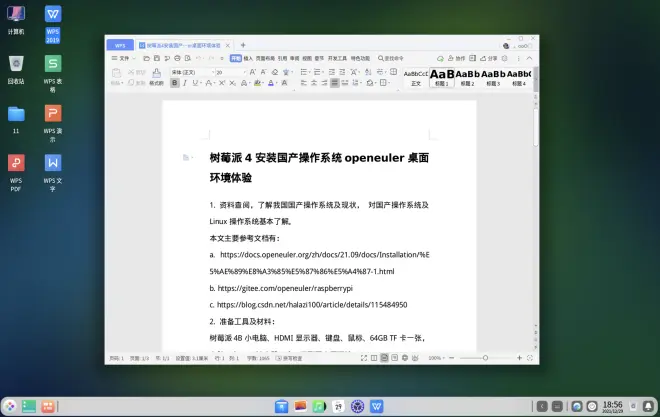This screenshot has height=417, width=660.
Task: Click the text highlight color button
Action: (257, 83)
